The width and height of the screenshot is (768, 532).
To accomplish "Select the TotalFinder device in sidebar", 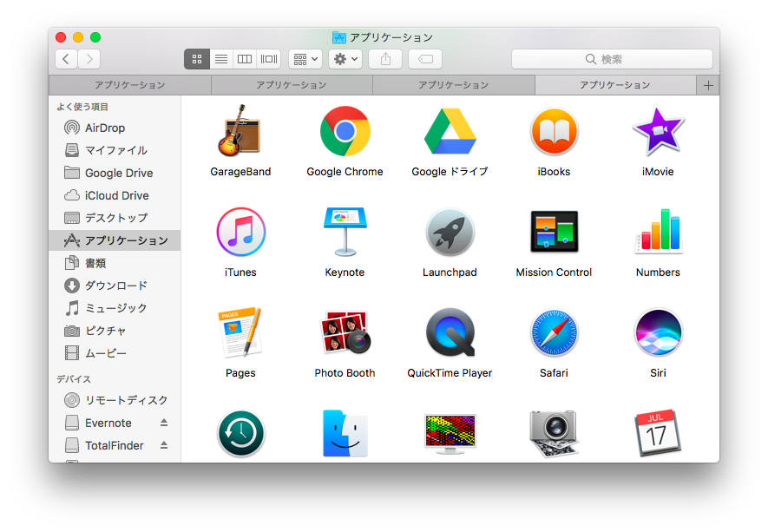I will (115, 445).
